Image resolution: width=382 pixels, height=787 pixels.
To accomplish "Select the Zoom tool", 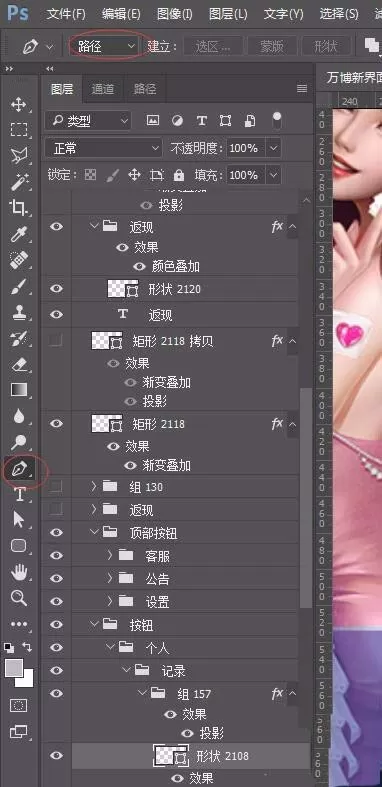I will tap(19, 598).
